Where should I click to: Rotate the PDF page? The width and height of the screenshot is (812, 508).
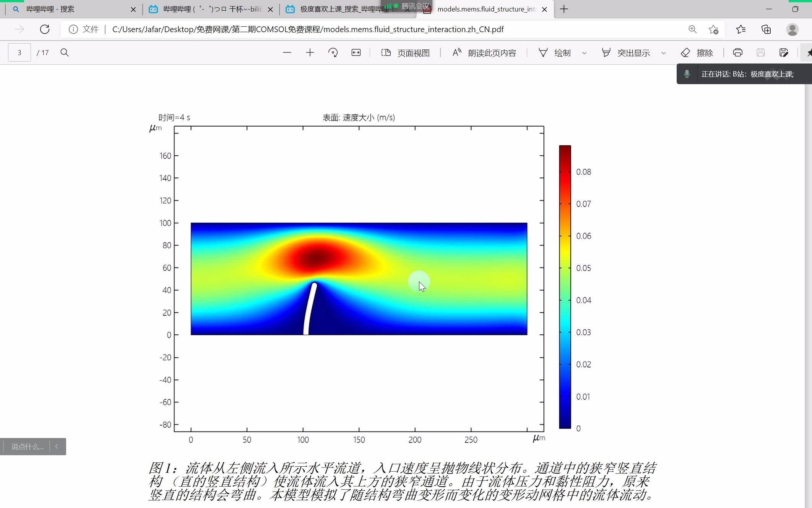pyautogui.click(x=333, y=52)
